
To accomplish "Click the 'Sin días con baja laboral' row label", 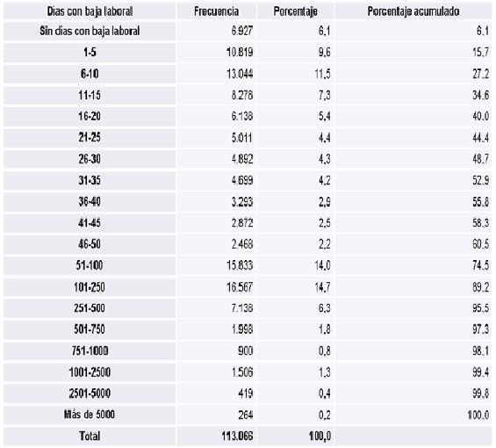I will [90, 31].
